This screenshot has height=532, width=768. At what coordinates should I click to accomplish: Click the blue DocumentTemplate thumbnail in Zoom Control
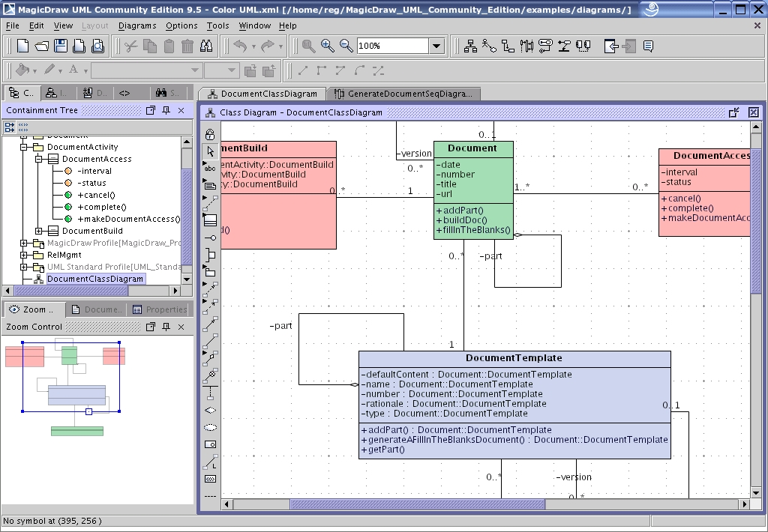[x=76, y=395]
